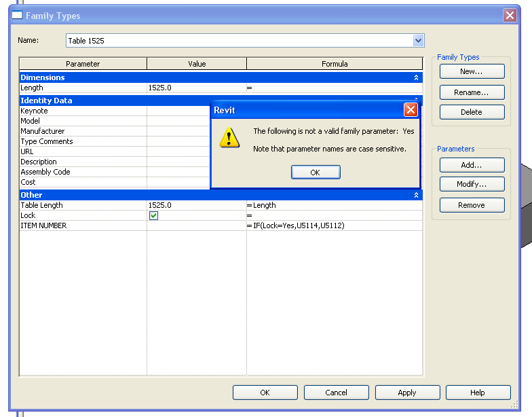Click the Add... parameter button
Image resolution: width=532 pixels, height=417 pixels.
(472, 165)
